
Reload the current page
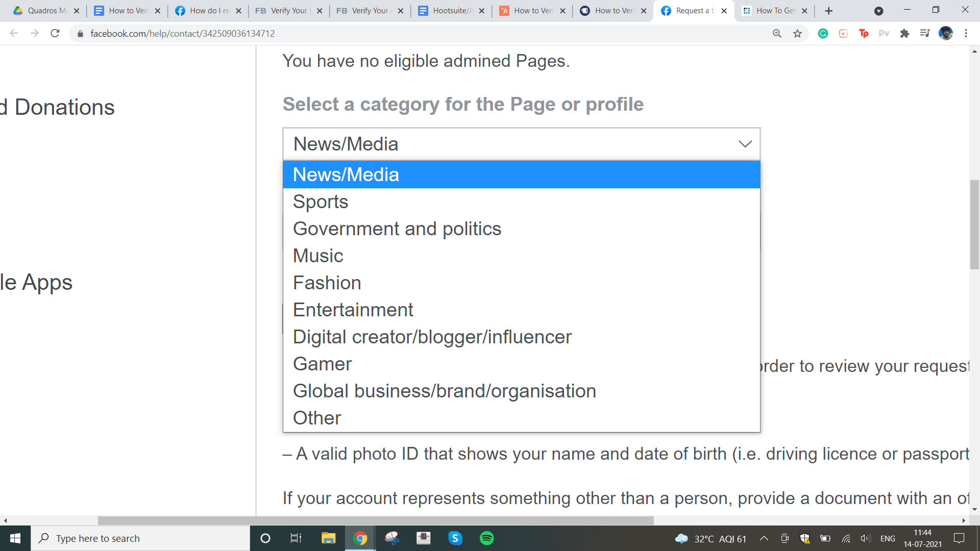point(55,33)
